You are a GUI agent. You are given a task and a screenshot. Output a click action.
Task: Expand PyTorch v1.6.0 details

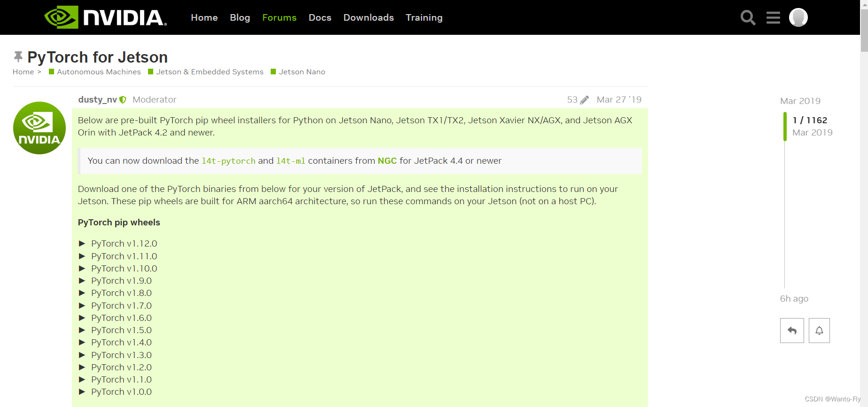pos(115,318)
